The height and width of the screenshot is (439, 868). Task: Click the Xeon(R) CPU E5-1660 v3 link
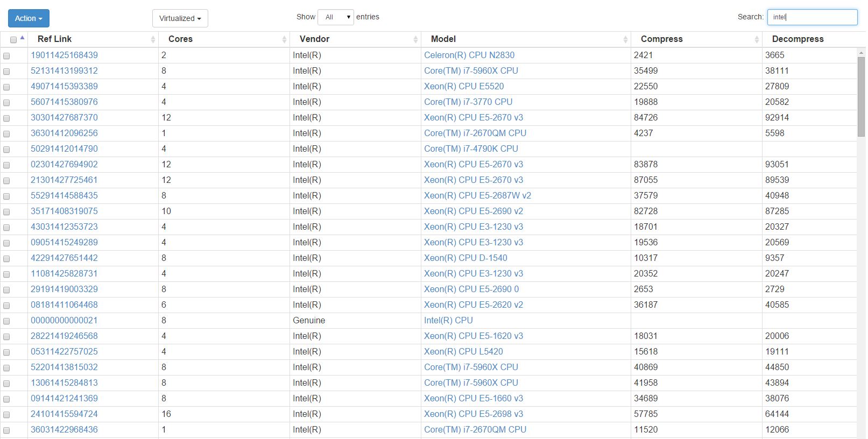(474, 398)
